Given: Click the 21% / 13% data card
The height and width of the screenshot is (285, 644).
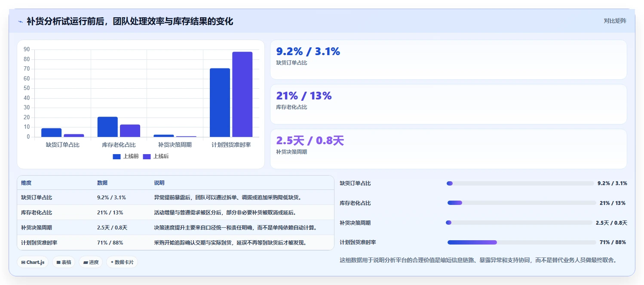Looking at the screenshot, I should (x=448, y=104).
